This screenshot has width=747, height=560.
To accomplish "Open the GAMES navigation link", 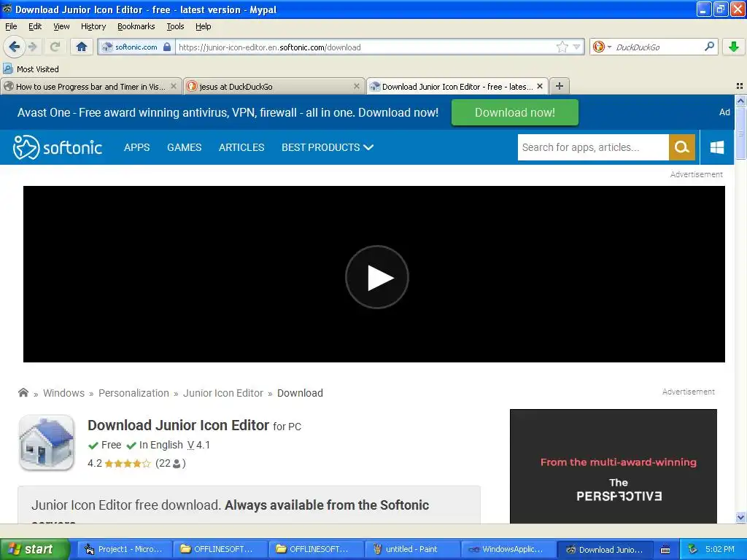I will tap(185, 147).
